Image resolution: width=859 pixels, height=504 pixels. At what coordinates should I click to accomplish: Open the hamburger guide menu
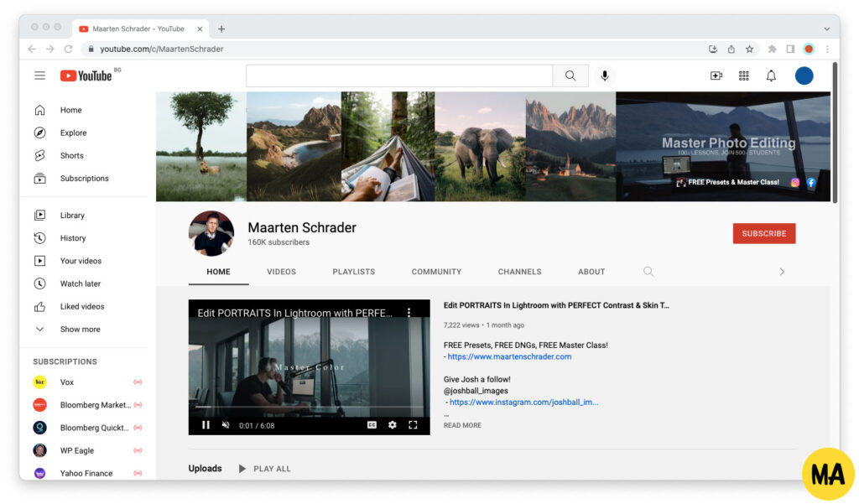tap(39, 75)
